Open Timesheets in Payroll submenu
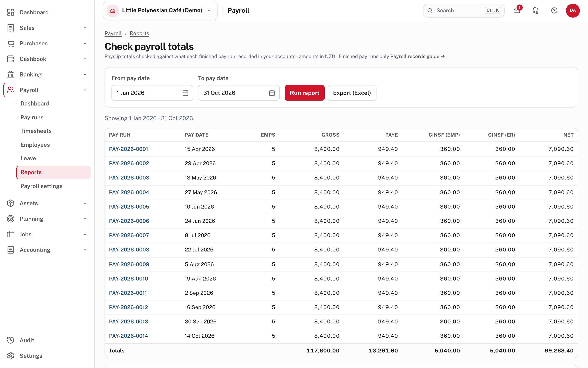The width and height of the screenshot is (588, 368). point(36,131)
